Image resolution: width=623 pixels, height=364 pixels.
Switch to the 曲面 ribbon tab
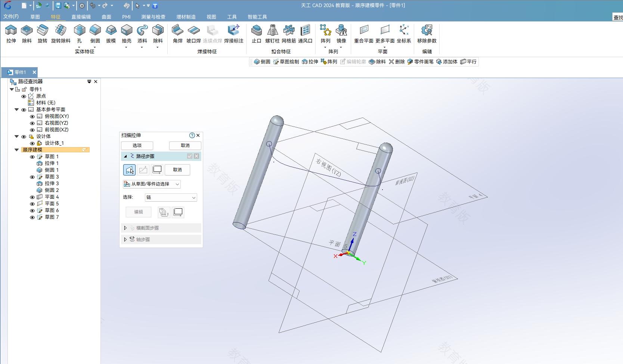click(x=106, y=17)
